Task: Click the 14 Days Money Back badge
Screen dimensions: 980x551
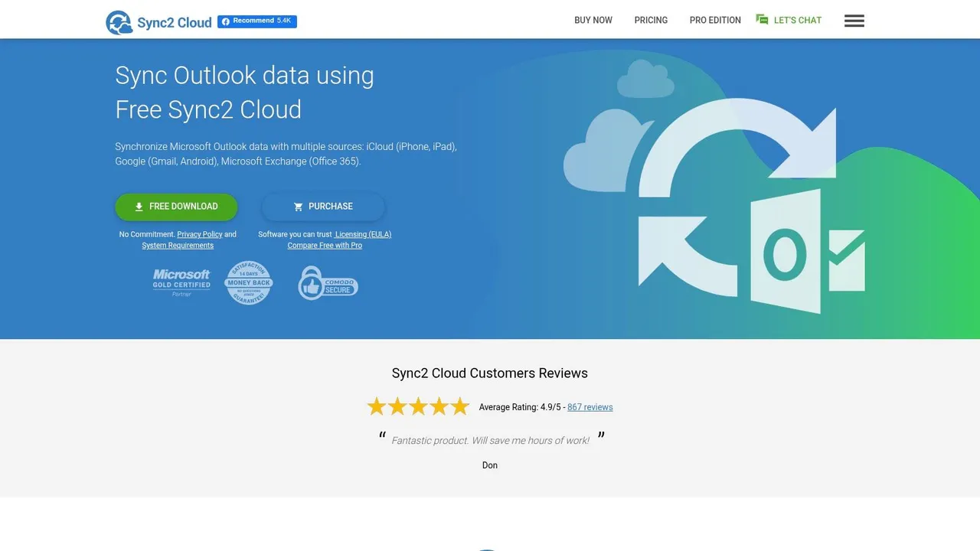Action: [249, 282]
